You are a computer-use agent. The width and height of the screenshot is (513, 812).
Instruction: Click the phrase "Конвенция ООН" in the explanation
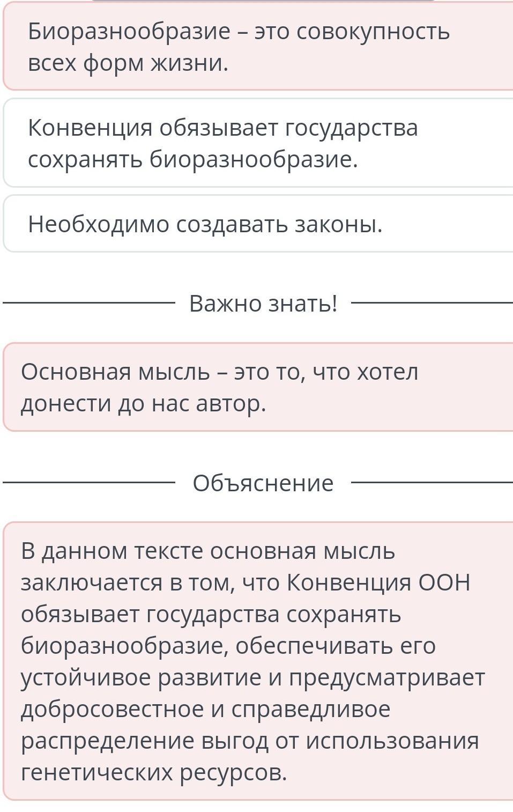tap(378, 582)
